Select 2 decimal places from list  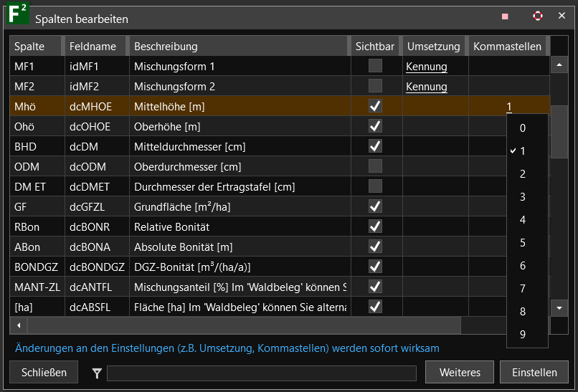tap(523, 174)
